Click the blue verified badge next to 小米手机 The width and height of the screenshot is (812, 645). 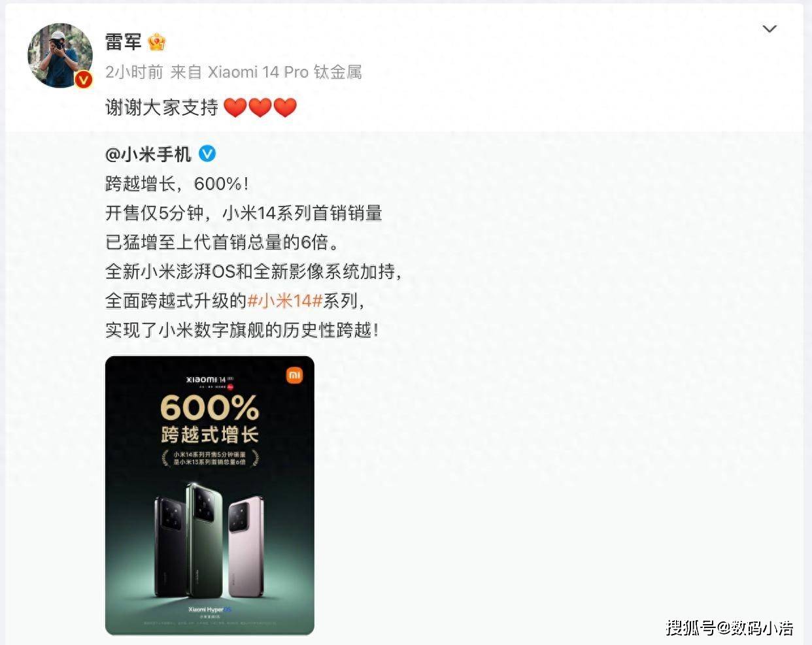207,154
